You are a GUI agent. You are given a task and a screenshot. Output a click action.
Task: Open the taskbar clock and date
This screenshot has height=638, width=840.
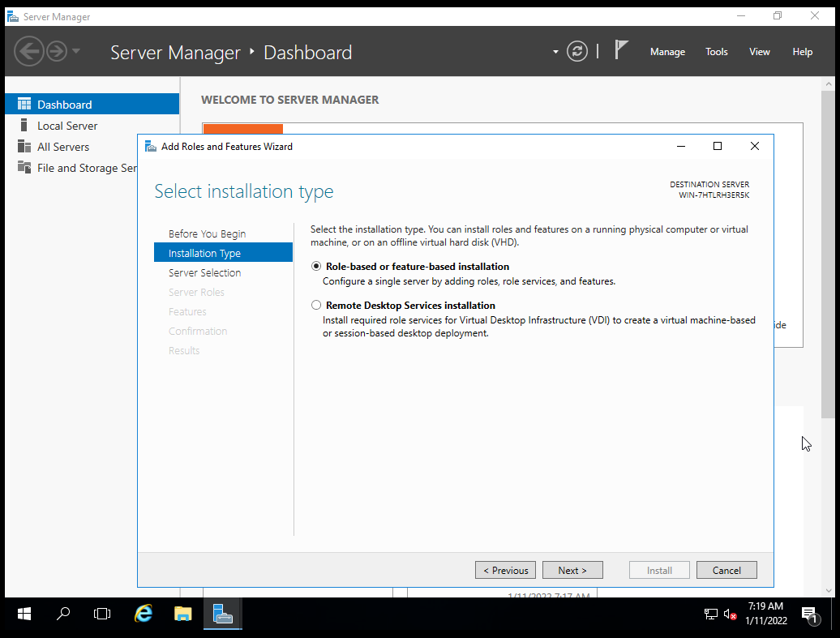click(766, 614)
